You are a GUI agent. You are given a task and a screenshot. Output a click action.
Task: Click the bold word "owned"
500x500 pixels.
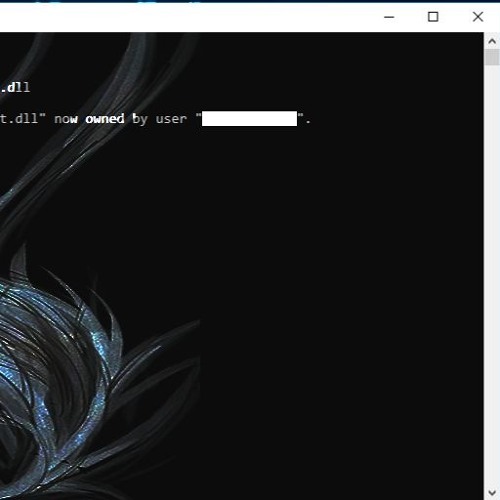pos(105,119)
